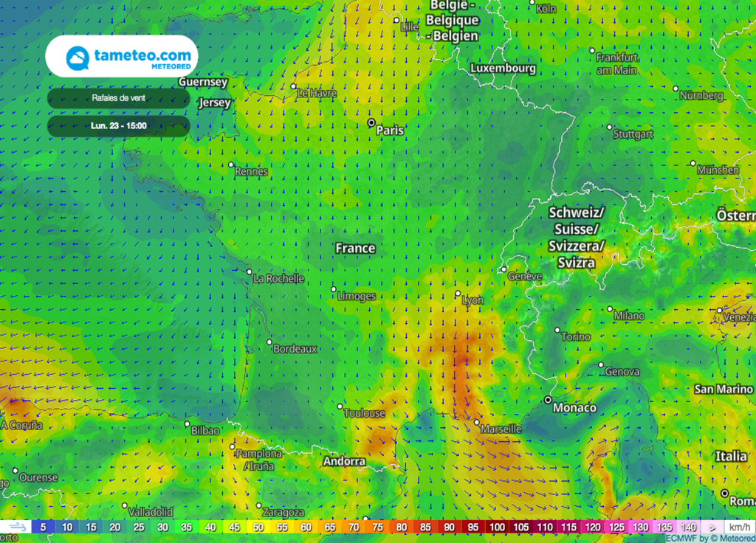The image size is (756, 543).
Task: Select the 20 km/h teal legend swatch
Action: pos(114,527)
